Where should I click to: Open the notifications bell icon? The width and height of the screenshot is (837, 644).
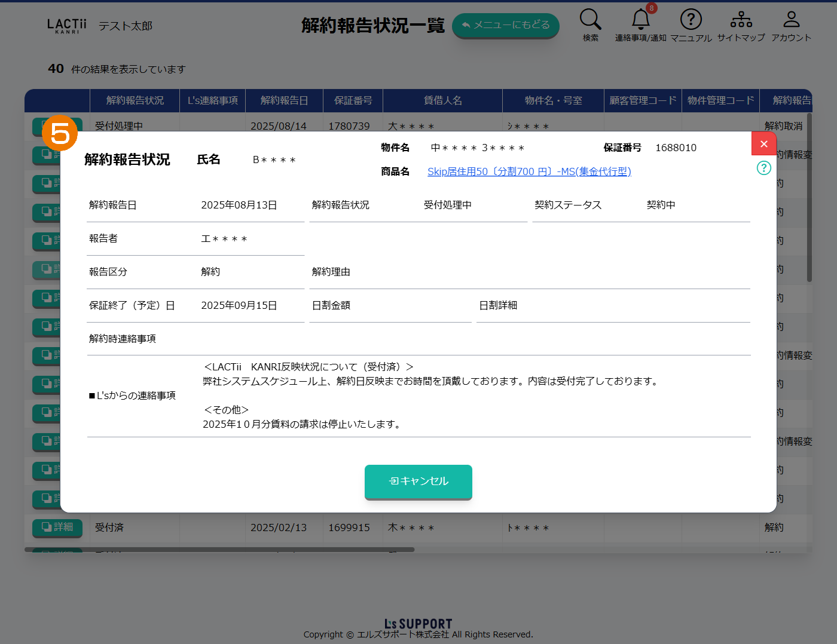(640, 20)
